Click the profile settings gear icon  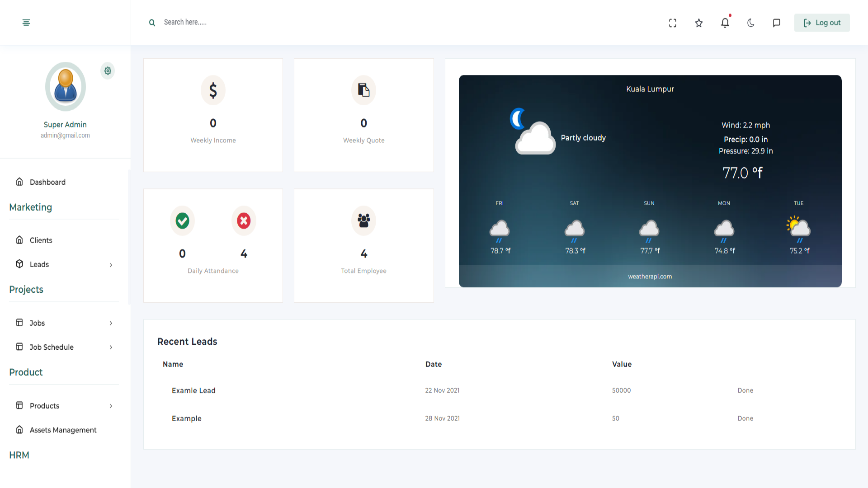(x=108, y=71)
